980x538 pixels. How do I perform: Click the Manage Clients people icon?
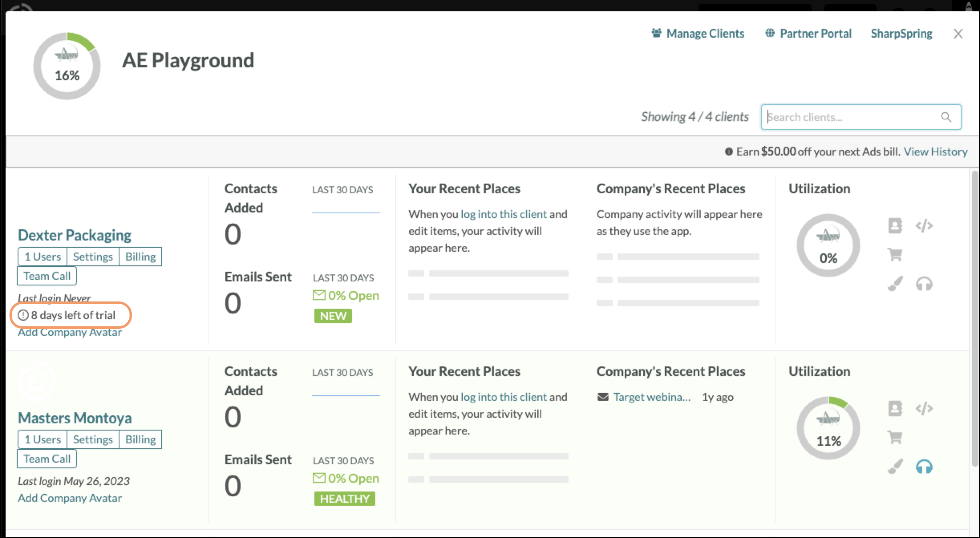point(656,33)
